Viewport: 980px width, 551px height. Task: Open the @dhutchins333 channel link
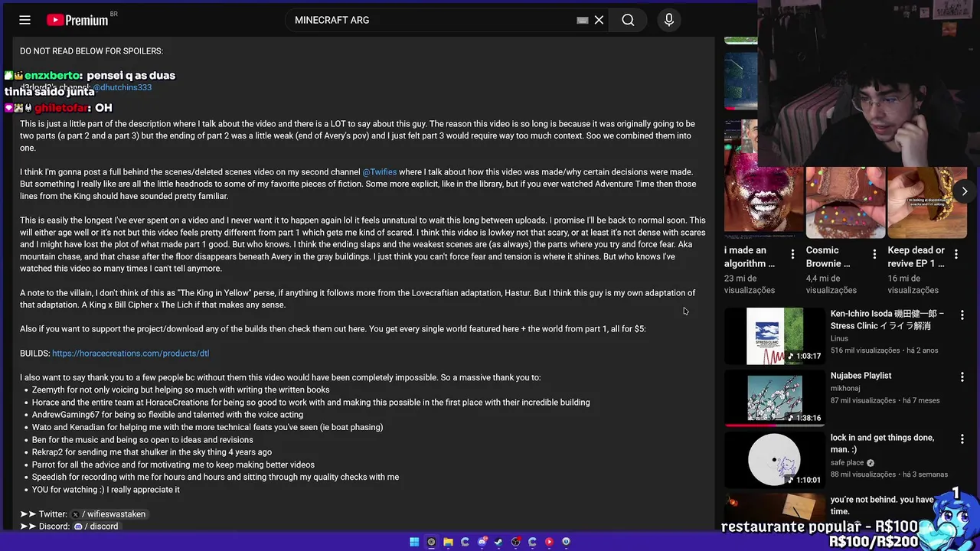[x=122, y=87]
